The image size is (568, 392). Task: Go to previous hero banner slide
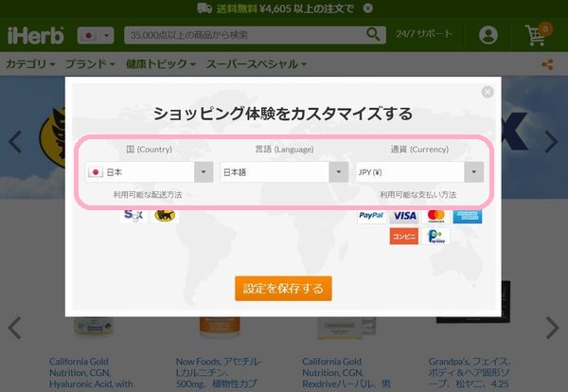pyautogui.click(x=15, y=141)
